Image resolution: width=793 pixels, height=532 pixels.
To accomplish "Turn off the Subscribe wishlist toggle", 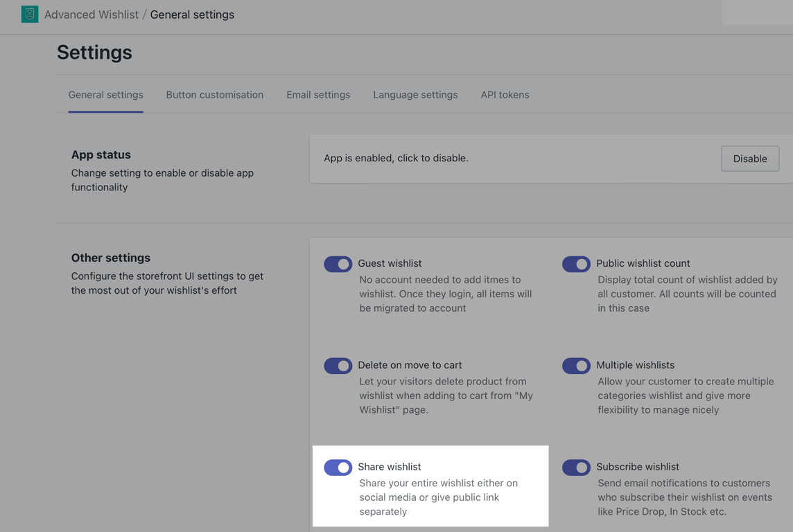I will pyautogui.click(x=576, y=468).
